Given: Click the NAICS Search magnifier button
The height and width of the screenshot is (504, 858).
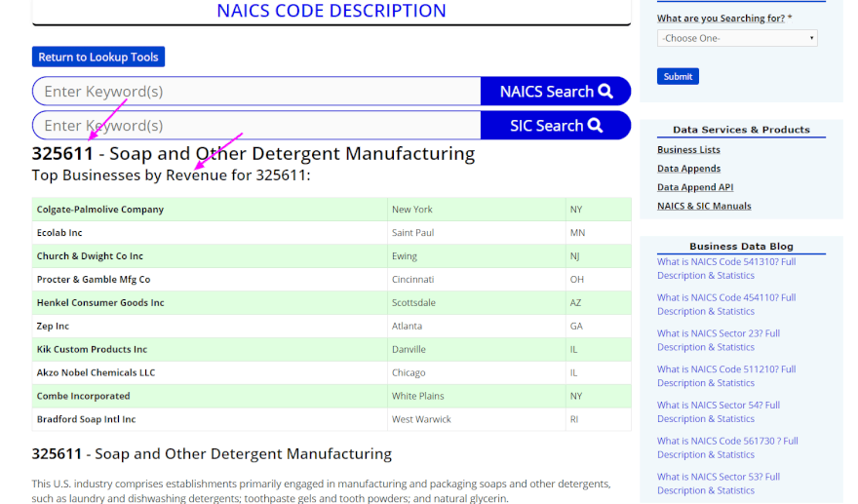Looking at the screenshot, I should pyautogui.click(x=556, y=92).
